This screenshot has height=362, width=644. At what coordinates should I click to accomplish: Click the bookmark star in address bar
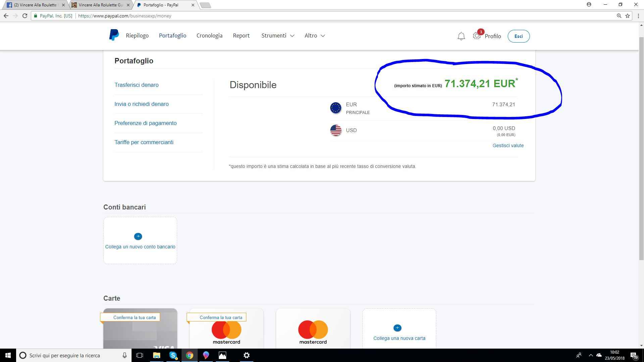click(x=628, y=16)
